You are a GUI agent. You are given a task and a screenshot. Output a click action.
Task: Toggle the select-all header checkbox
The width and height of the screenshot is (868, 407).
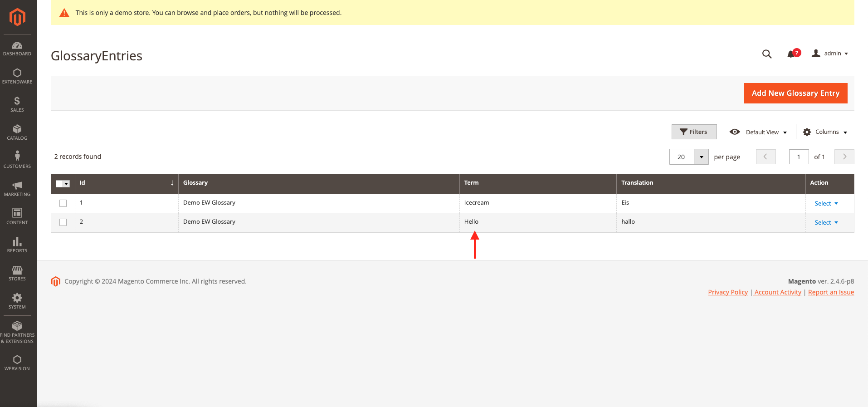pos(59,184)
